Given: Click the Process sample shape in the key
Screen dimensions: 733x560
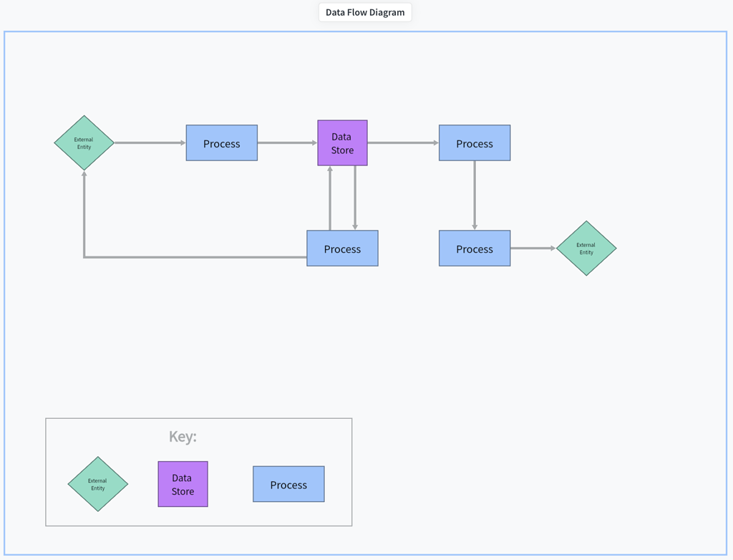Looking at the screenshot, I should pyautogui.click(x=288, y=484).
